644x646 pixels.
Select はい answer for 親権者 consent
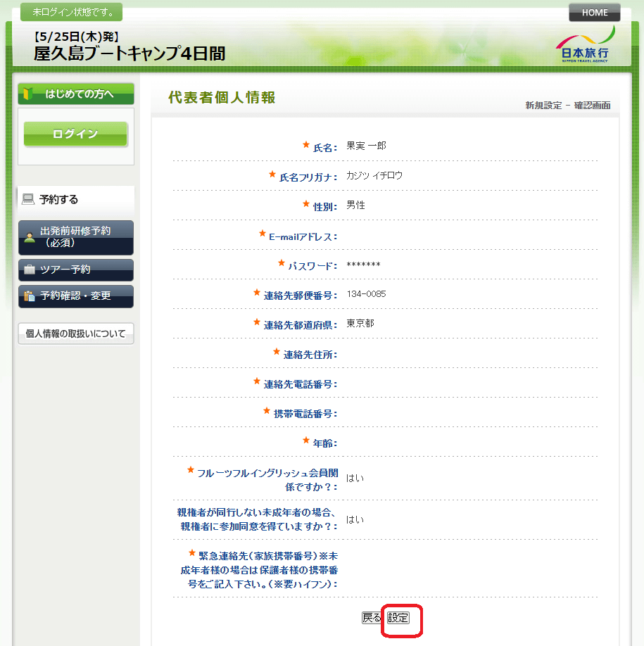[x=355, y=519]
